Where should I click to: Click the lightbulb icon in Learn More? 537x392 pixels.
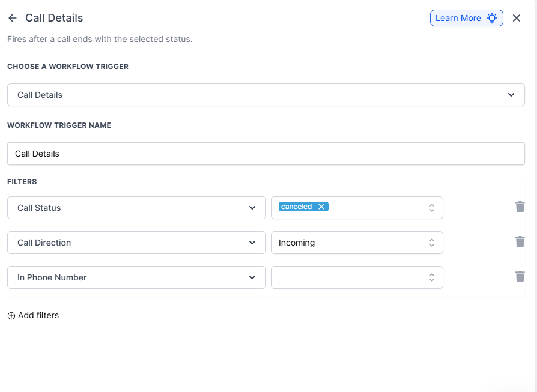click(492, 18)
